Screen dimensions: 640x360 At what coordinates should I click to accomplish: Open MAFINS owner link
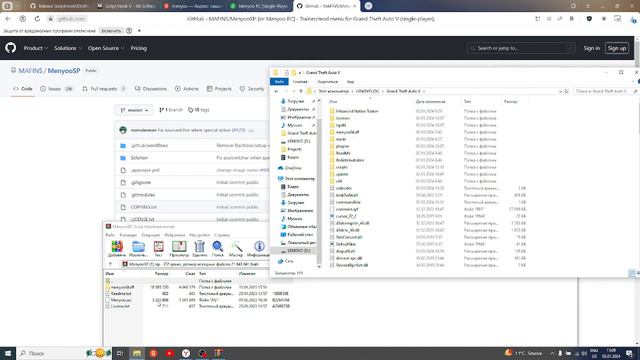(30, 71)
